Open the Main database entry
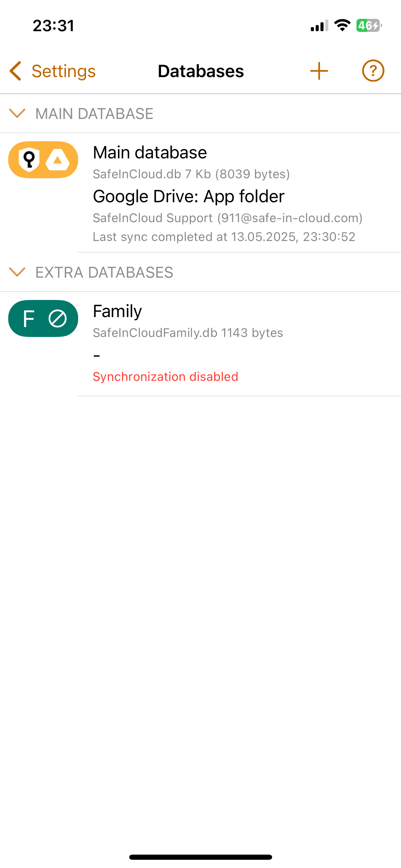 click(150, 153)
